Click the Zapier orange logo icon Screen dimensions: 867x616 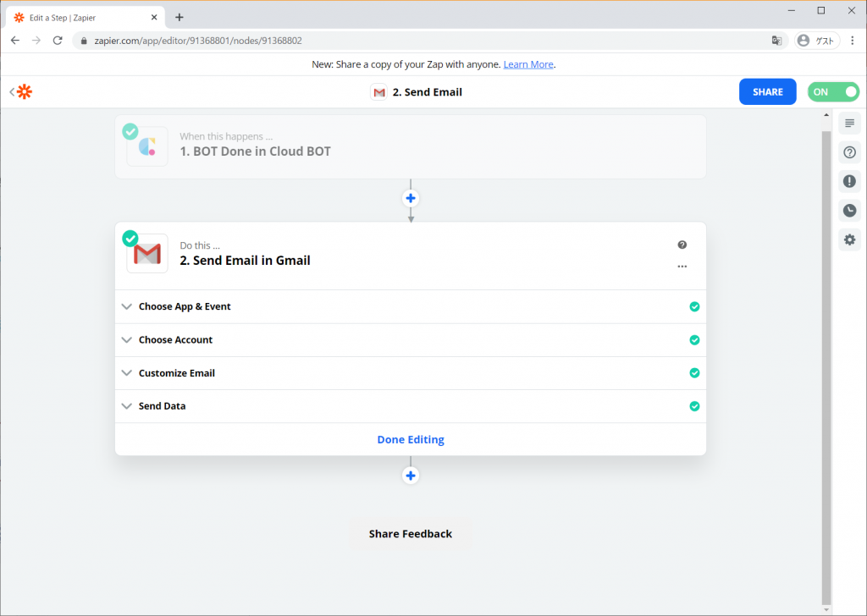[x=25, y=91]
